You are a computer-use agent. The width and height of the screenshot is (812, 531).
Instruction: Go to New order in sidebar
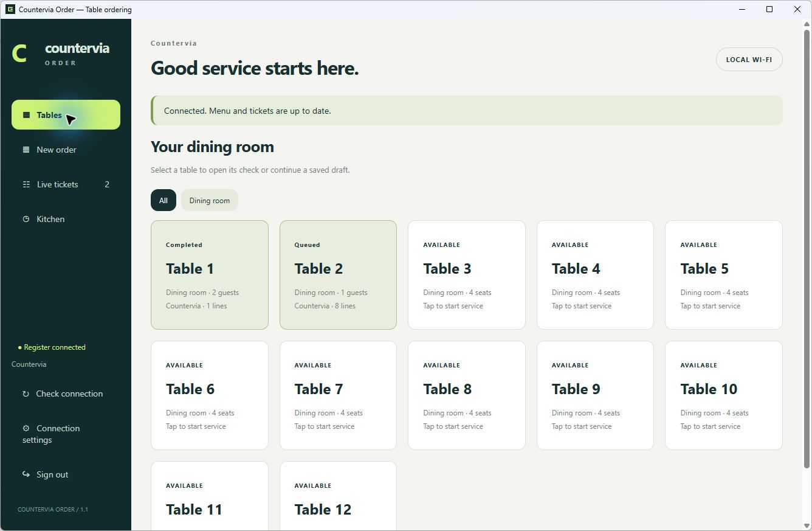pos(66,150)
